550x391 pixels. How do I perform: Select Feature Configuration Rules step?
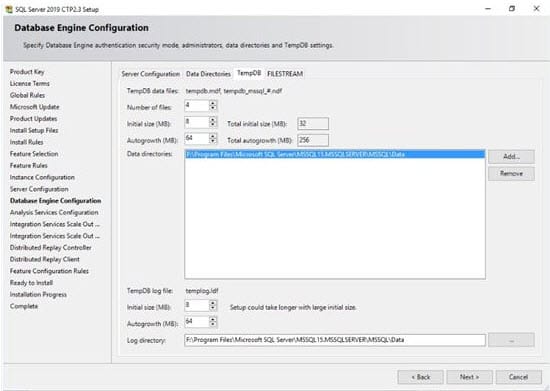coord(49,271)
